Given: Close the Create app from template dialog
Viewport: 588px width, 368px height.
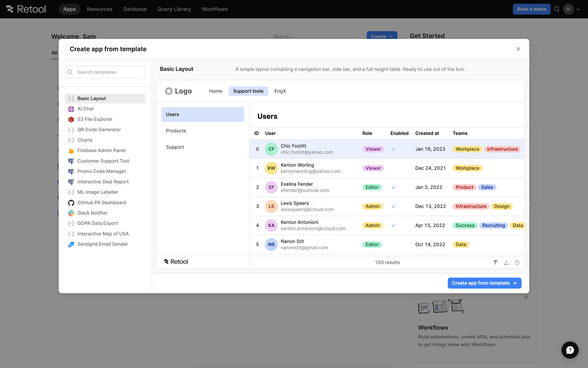Looking at the screenshot, I should point(518,49).
